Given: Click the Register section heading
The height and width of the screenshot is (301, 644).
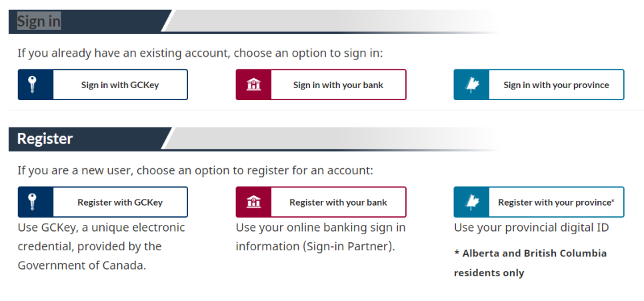Looking at the screenshot, I should point(45,139).
